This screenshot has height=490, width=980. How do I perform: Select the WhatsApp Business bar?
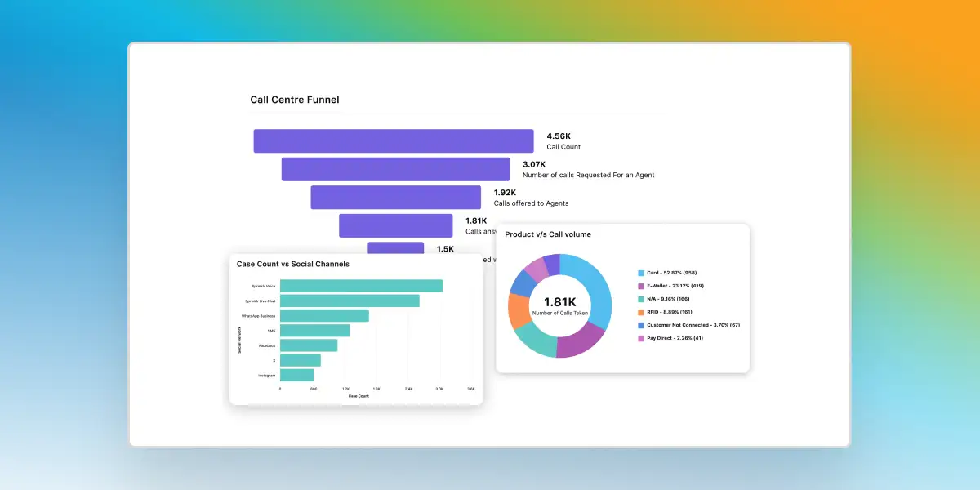click(324, 315)
